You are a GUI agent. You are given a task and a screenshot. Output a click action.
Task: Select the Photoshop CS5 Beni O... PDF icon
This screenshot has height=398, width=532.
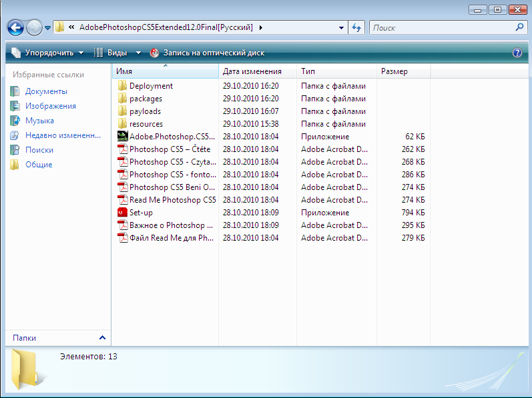coord(122,187)
